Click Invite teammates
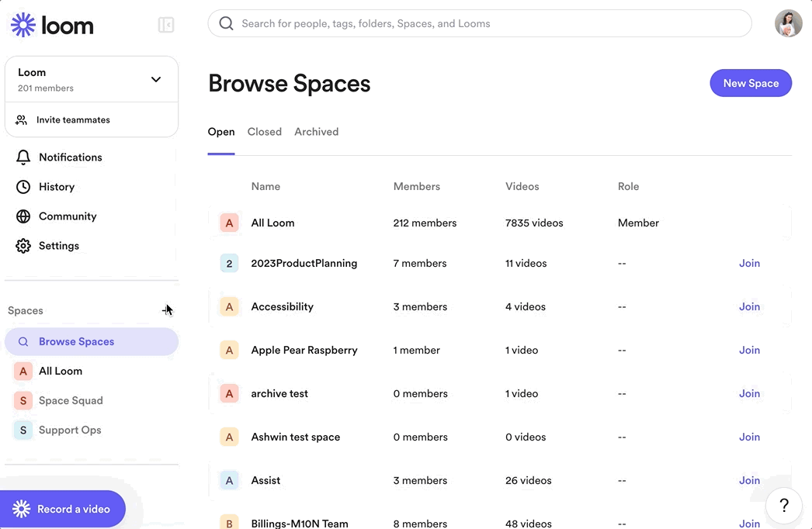This screenshot has height=529, width=812. pyautogui.click(x=72, y=120)
